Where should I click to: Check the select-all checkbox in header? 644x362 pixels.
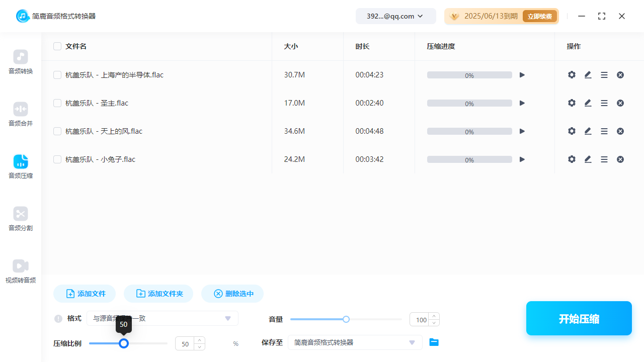click(x=57, y=46)
